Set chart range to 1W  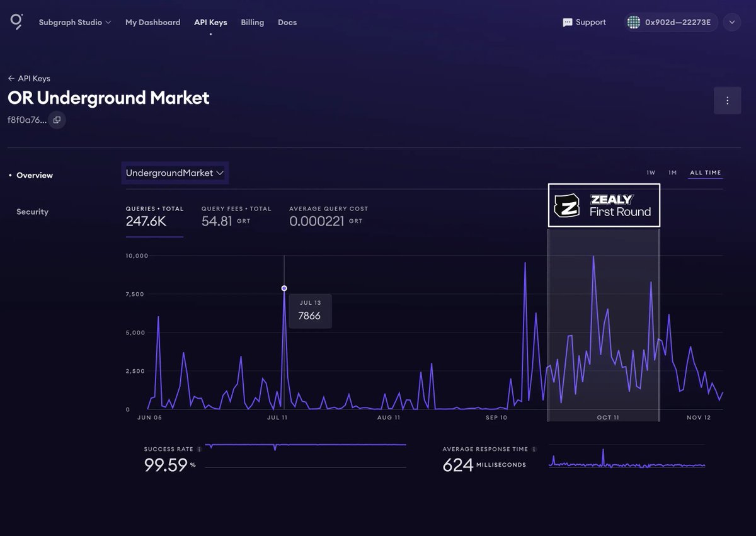pyautogui.click(x=651, y=173)
